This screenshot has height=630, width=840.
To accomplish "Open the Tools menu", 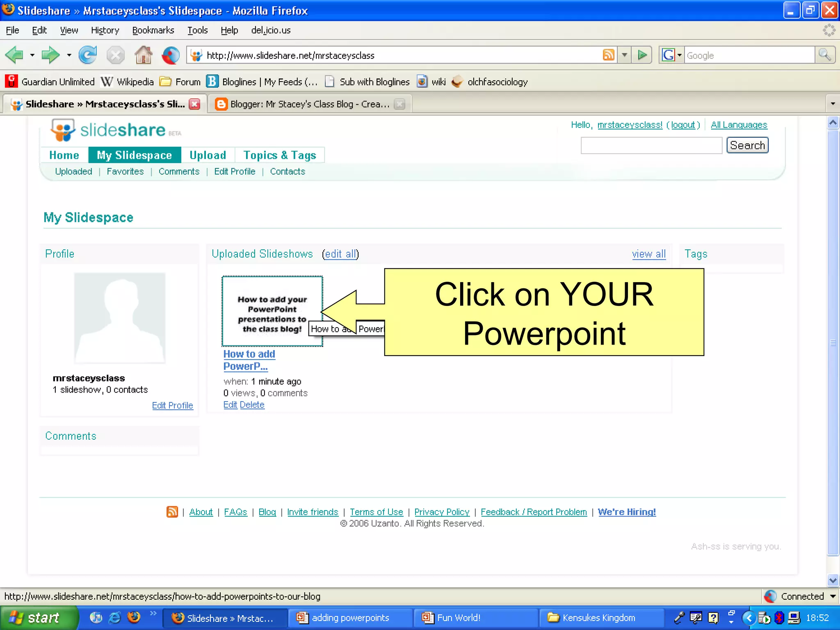I will pyautogui.click(x=197, y=30).
